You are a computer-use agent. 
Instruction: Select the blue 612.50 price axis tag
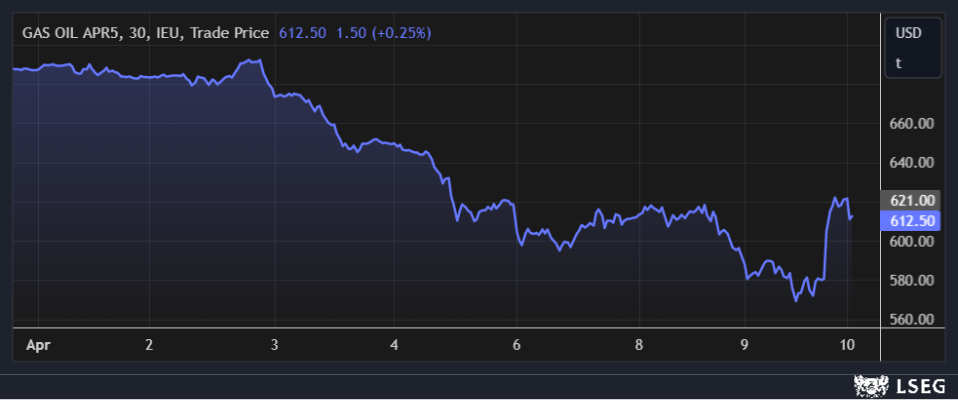point(911,221)
